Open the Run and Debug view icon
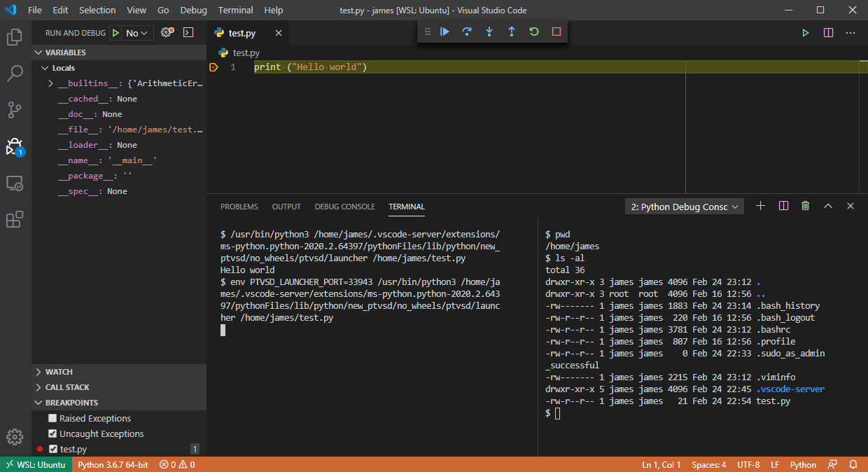This screenshot has height=472, width=868. (x=15, y=146)
